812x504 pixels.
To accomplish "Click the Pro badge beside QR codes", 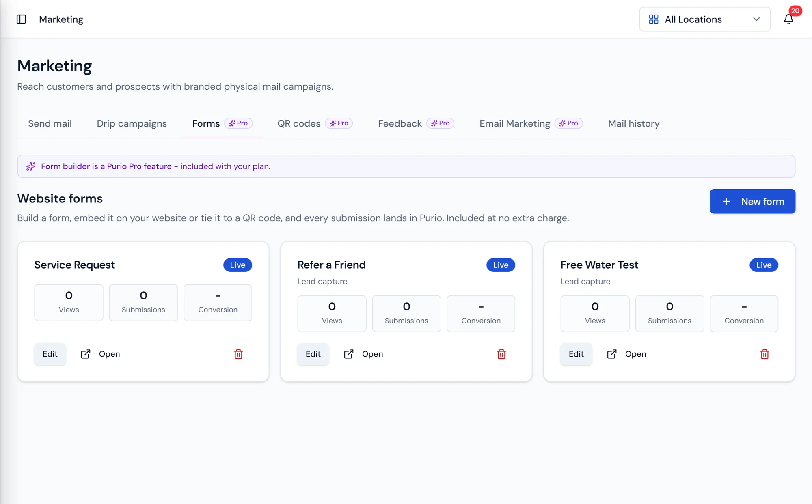I will pyautogui.click(x=339, y=123).
